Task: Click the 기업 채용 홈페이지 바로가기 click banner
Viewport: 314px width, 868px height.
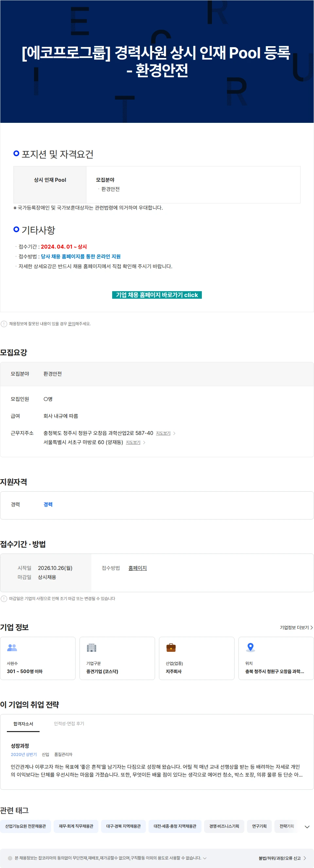Action: pos(157,295)
